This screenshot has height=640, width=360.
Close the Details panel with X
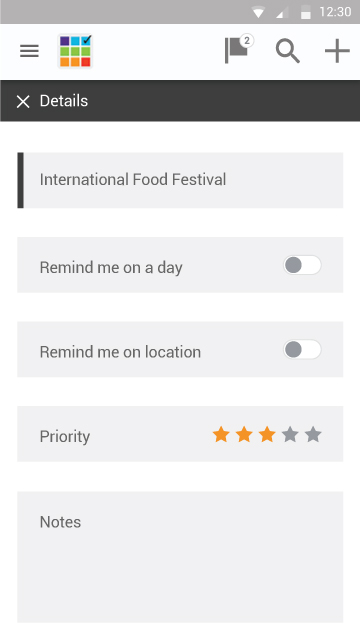pos(23,101)
